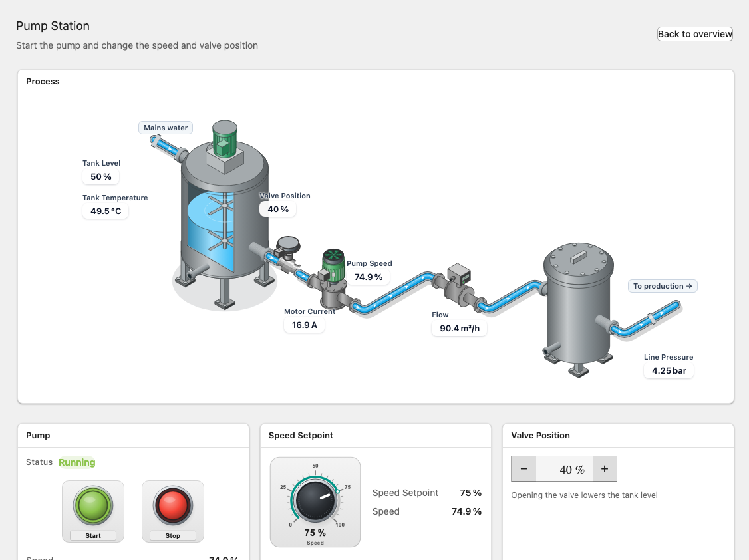Select the flow meter on the pipe
Screen dimensions: 749x560
point(459,284)
